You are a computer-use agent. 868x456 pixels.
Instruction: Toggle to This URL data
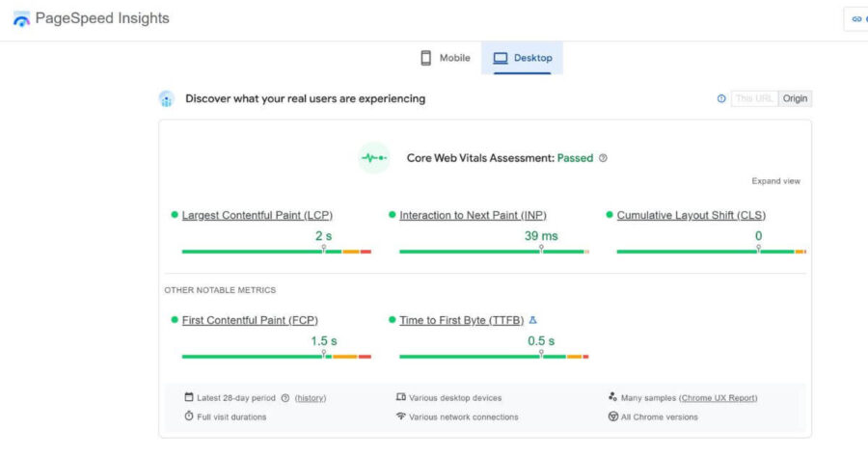[754, 98]
